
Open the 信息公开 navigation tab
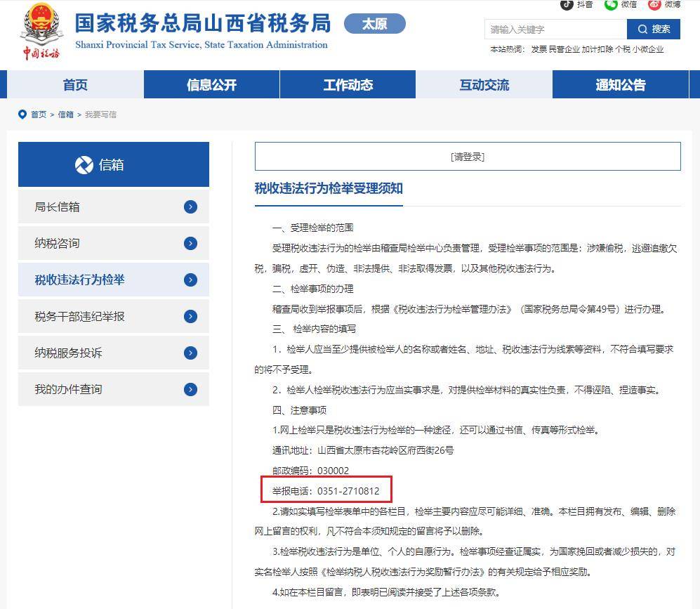[211, 85]
